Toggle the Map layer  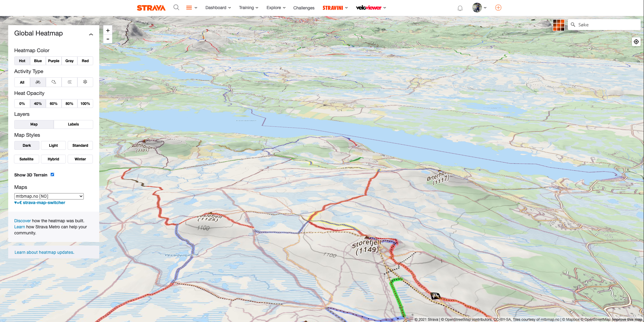click(34, 124)
